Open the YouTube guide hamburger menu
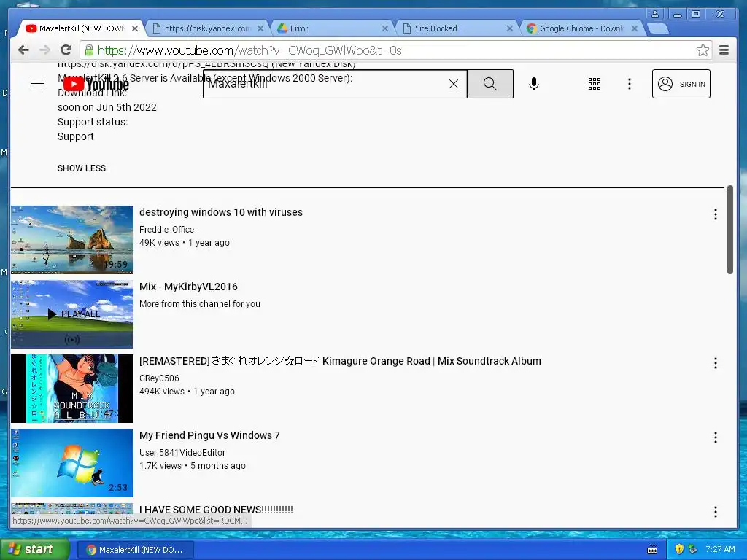Screen dimensions: 747x560 [x=37, y=84]
